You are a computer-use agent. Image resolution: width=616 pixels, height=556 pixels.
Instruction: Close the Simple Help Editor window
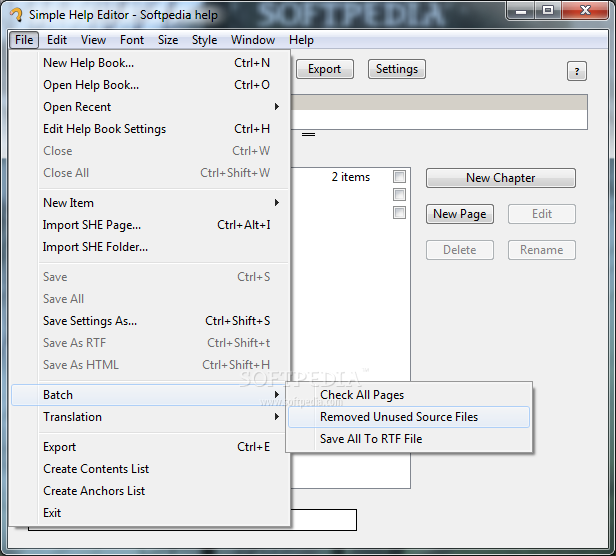[585, 11]
